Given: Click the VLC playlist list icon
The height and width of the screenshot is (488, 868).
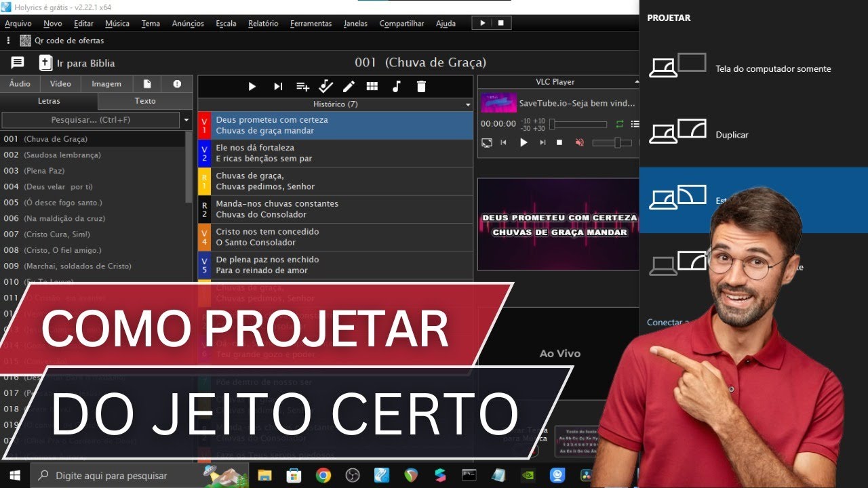Looking at the screenshot, I should pyautogui.click(x=635, y=124).
